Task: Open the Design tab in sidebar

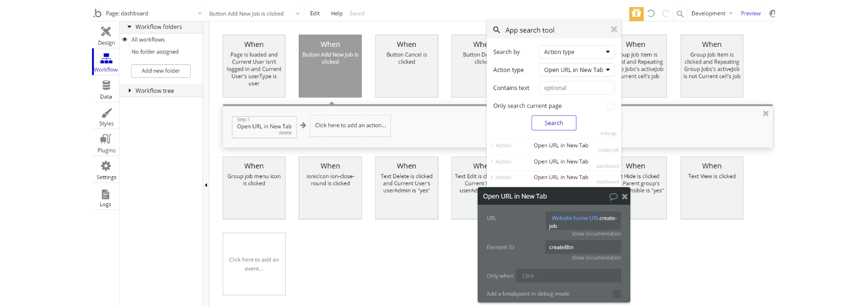Action: (x=106, y=36)
